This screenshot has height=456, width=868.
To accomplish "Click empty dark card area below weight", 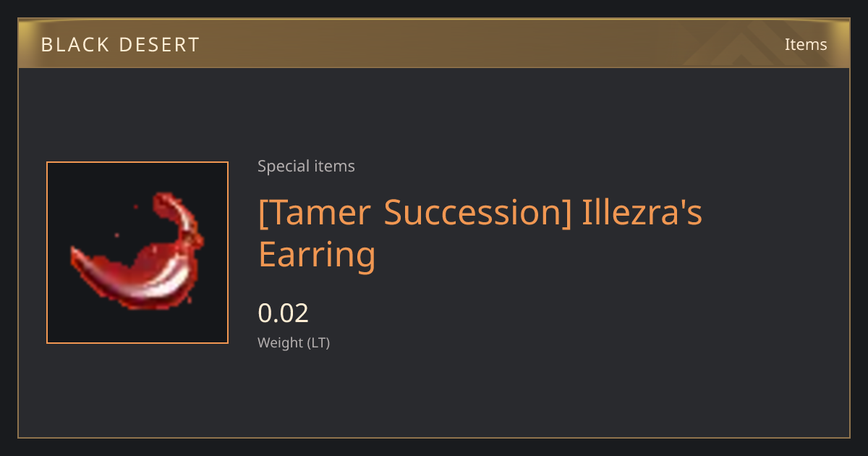I will pyautogui.click(x=506, y=394).
